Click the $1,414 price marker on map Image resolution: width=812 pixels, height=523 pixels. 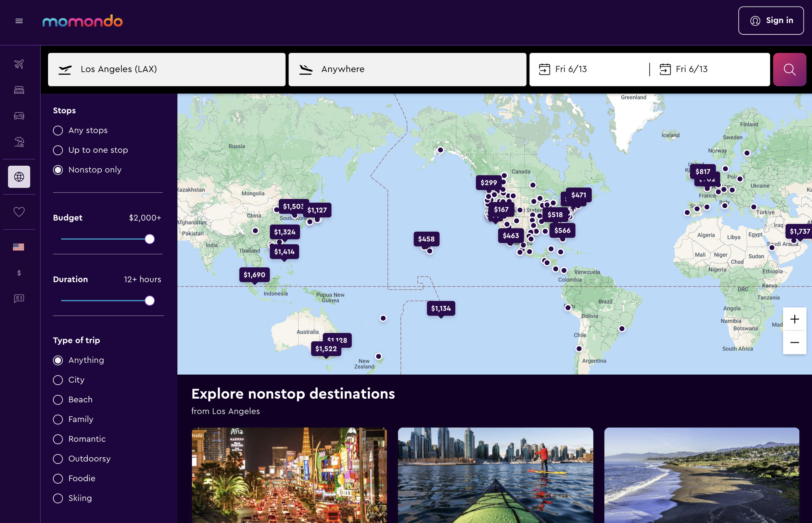284,252
